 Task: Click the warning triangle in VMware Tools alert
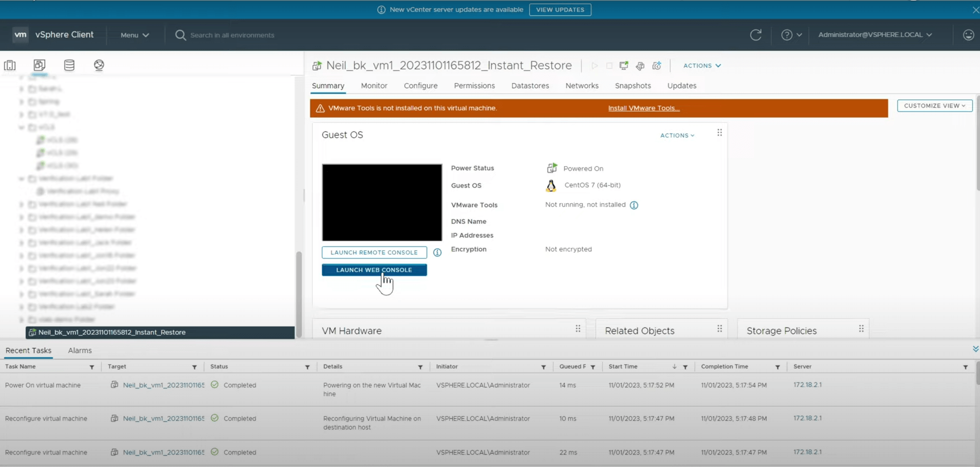pyautogui.click(x=320, y=108)
